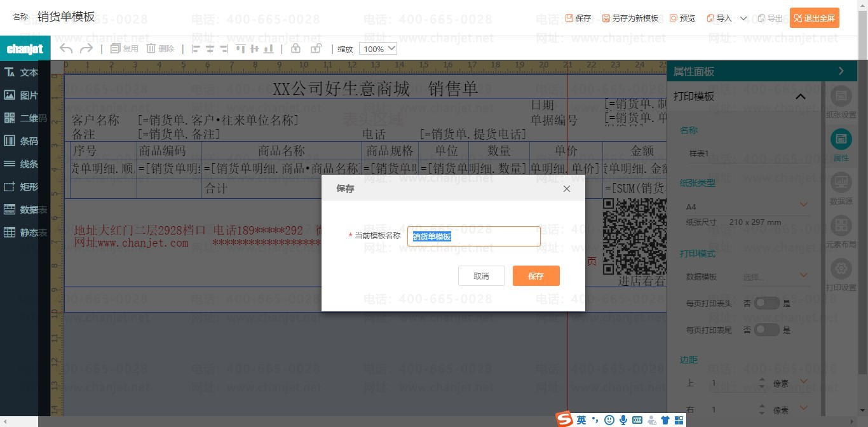Click the 预览 preview button
This screenshot has height=427, width=868.
point(682,18)
